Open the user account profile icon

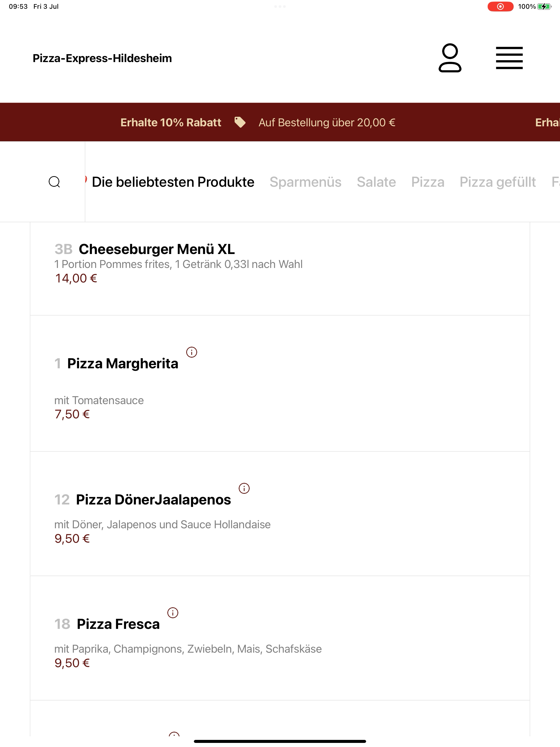coord(450,58)
